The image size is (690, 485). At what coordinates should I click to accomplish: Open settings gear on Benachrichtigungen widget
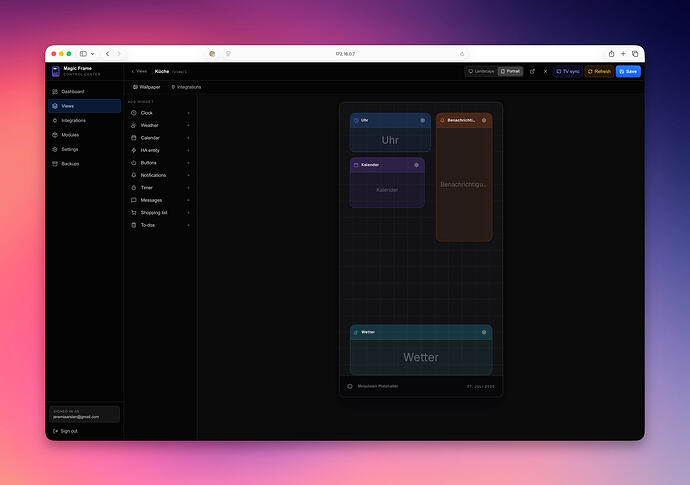[x=484, y=120]
